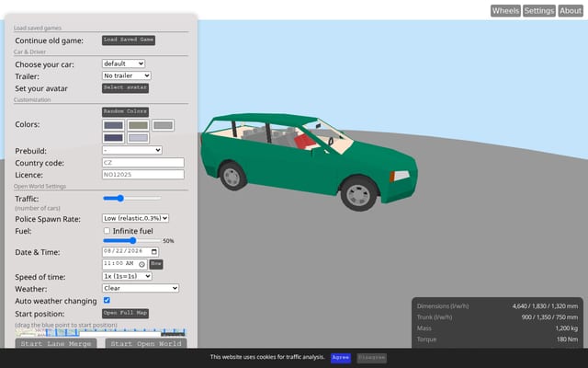Pick the dark navy bottom-row swatch
This screenshot has height=368, width=588.
[113, 138]
